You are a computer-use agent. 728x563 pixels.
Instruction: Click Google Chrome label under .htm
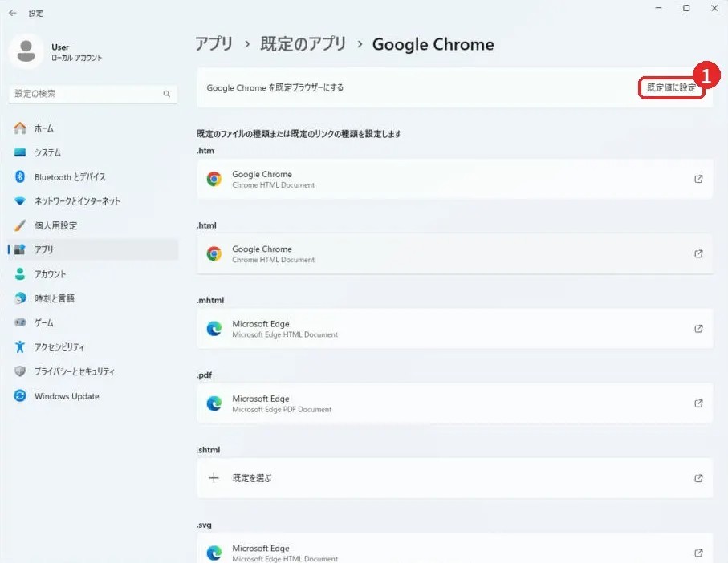262,174
